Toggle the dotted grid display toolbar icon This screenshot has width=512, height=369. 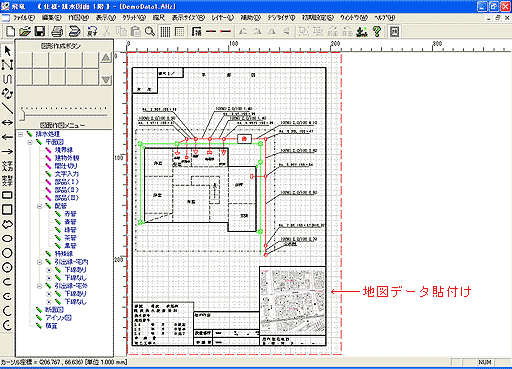click(x=180, y=32)
